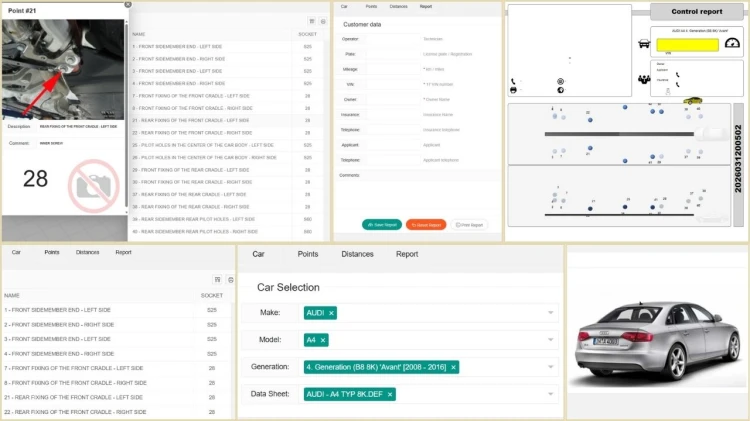Click the print icon above list beside Point #21

tap(323, 21)
